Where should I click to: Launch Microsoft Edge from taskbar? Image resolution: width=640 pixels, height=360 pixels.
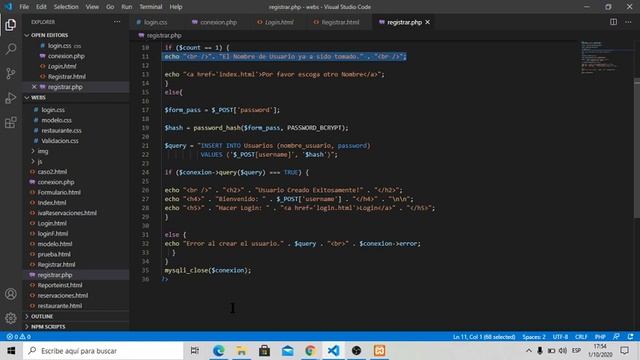218,351
